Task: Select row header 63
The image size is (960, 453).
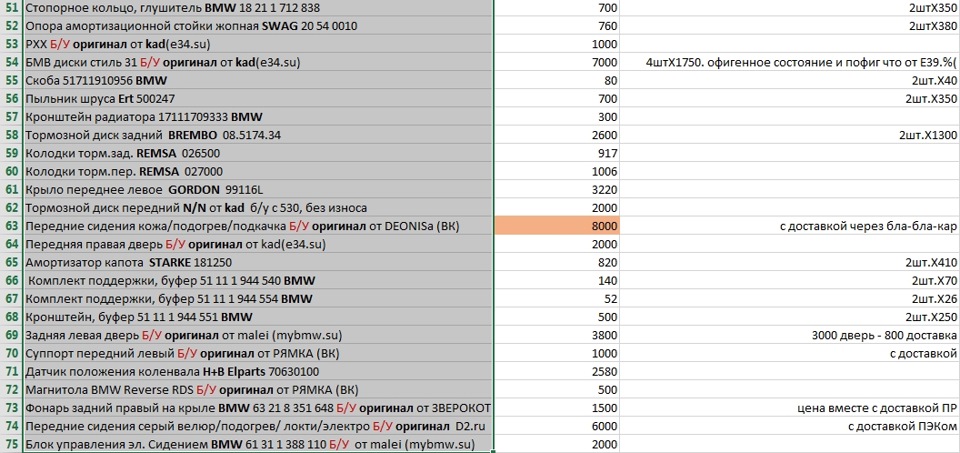Action: coord(11,226)
